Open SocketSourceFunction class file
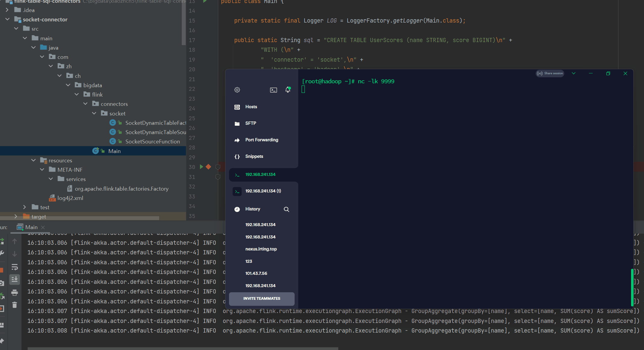Image resolution: width=644 pixels, height=350 pixels. (x=152, y=141)
